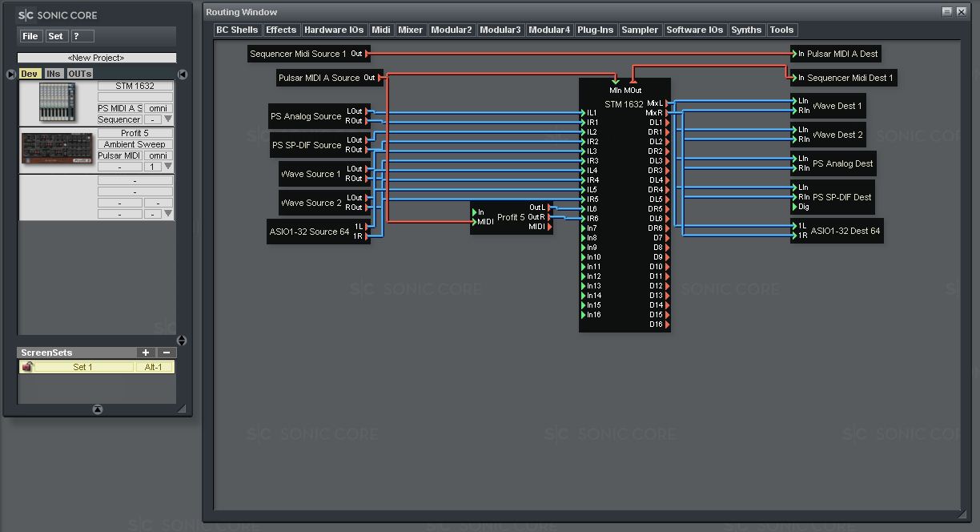Remove a ScreenSet with minus
Image resolution: width=980 pixels, height=532 pixels.
click(166, 353)
